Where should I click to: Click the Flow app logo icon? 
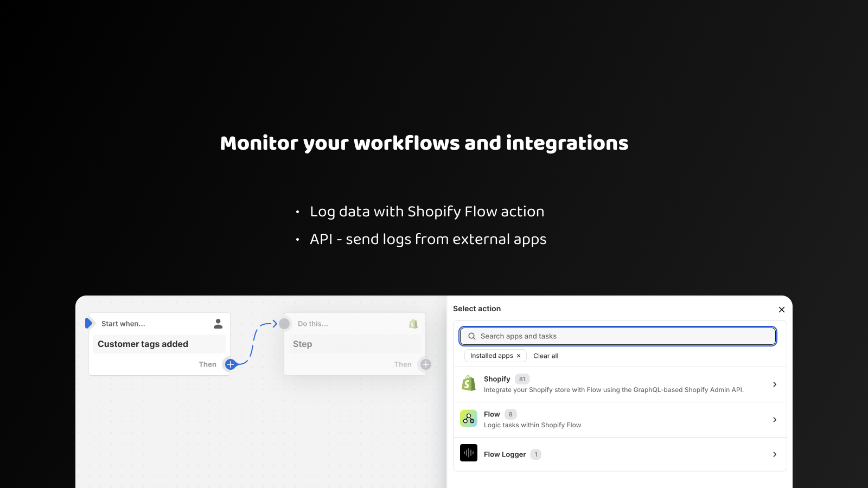469,419
